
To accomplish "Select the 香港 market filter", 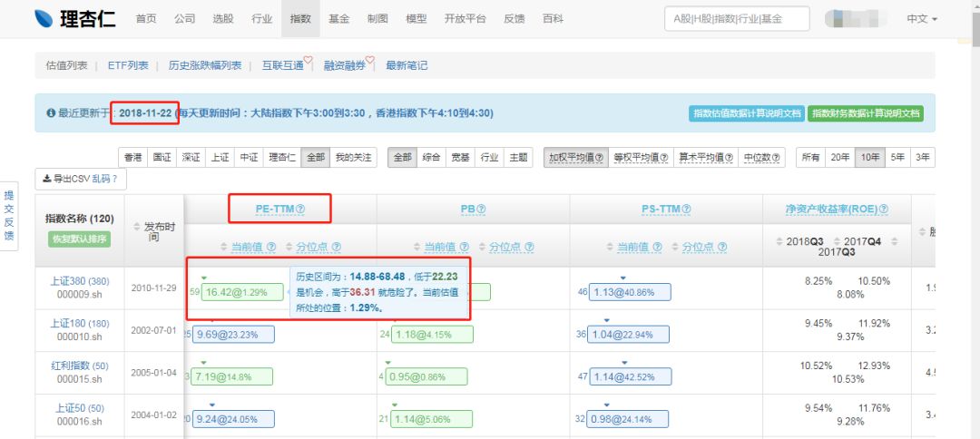I will (133, 157).
